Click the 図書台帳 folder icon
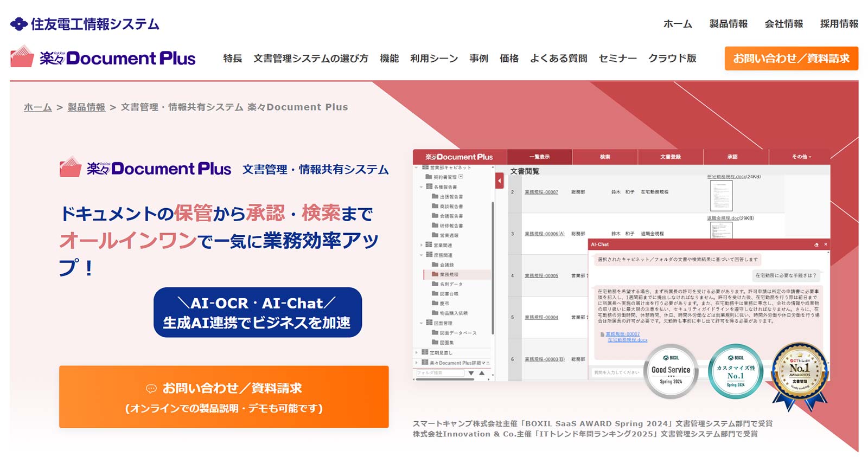Image resolution: width=868 pixels, height=457 pixels. [x=435, y=293]
